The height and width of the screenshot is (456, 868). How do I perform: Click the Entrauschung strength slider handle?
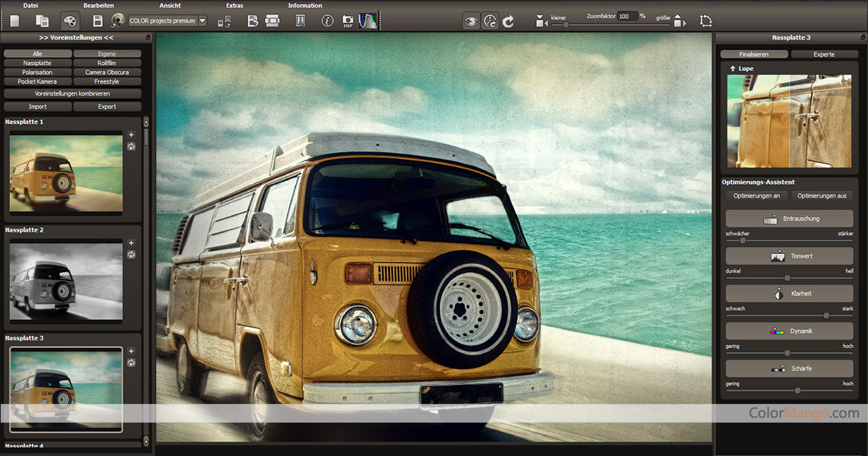[x=743, y=240]
